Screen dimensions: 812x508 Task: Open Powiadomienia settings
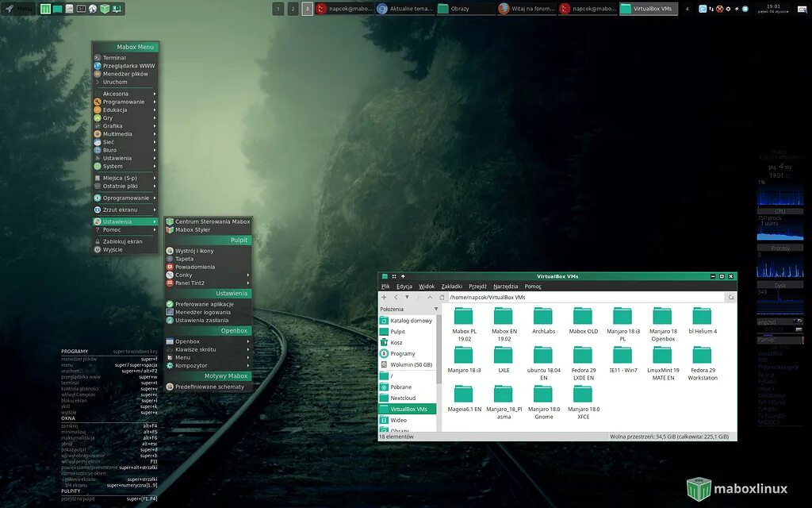click(208, 267)
